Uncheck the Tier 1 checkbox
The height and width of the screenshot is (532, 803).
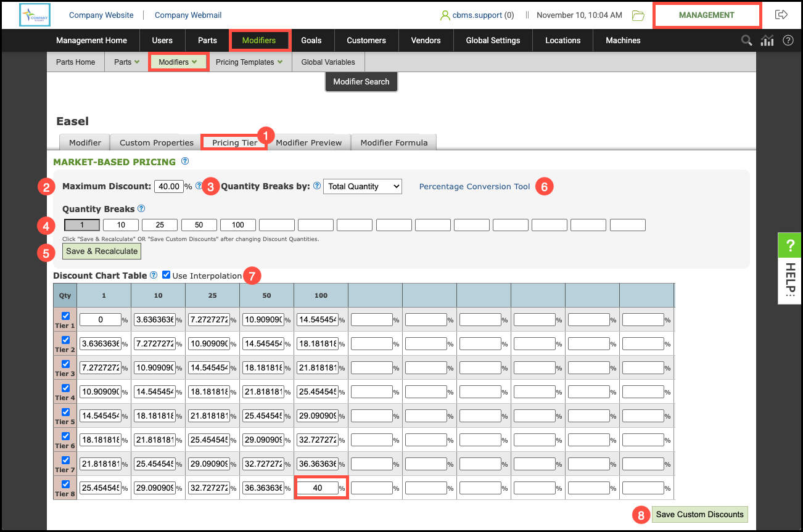(65, 316)
